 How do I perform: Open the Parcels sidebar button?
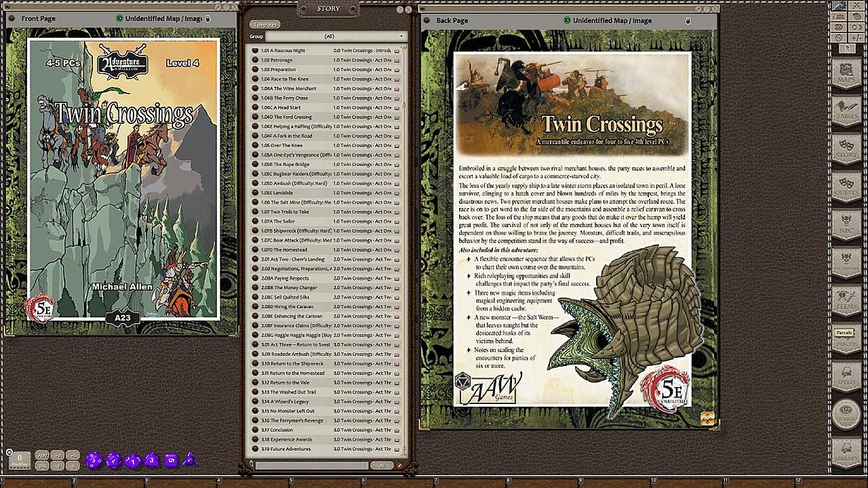click(846, 337)
